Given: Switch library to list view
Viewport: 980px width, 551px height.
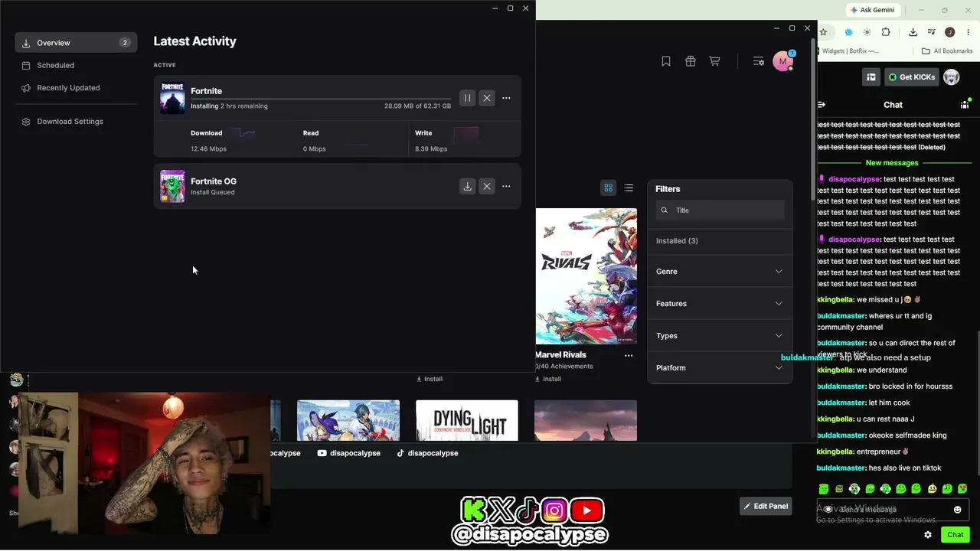Looking at the screenshot, I should (629, 188).
